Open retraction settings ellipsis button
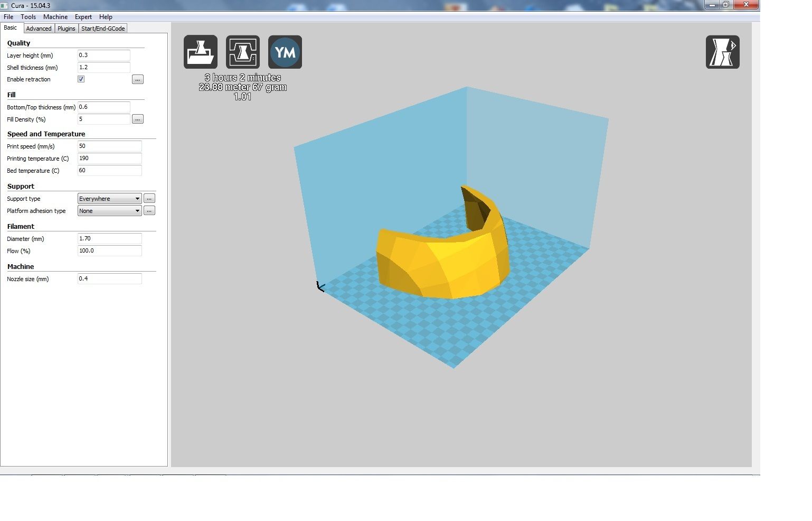 point(137,79)
